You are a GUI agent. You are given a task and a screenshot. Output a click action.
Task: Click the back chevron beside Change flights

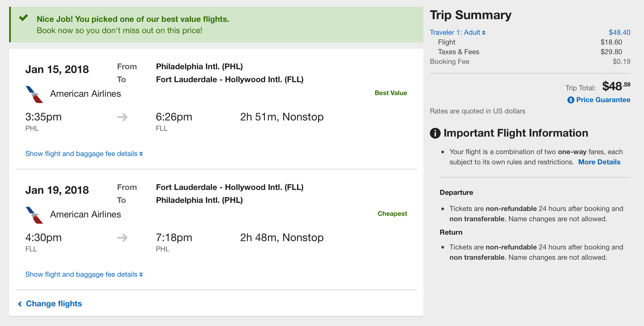[x=20, y=304]
